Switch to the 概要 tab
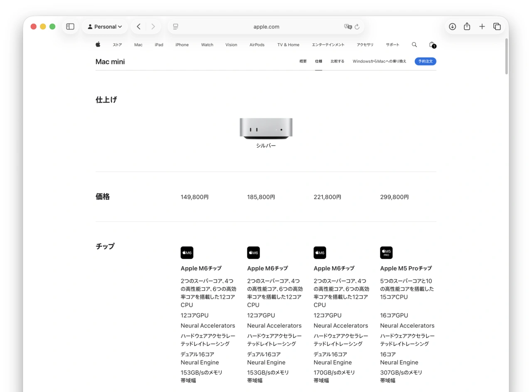 (x=303, y=61)
